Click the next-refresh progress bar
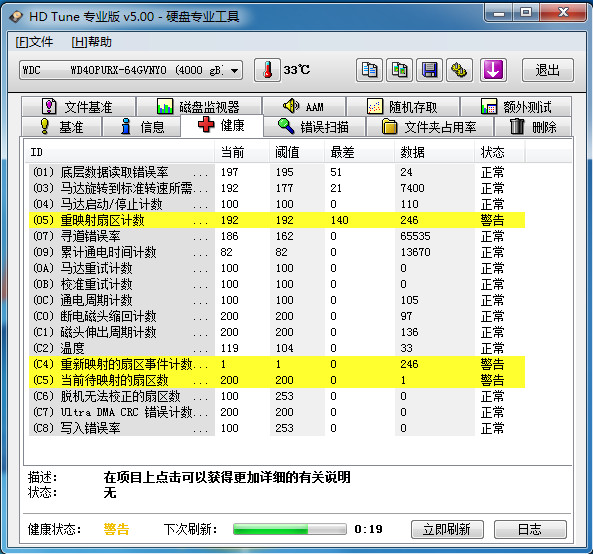This screenshot has height=554, width=593. (x=290, y=529)
